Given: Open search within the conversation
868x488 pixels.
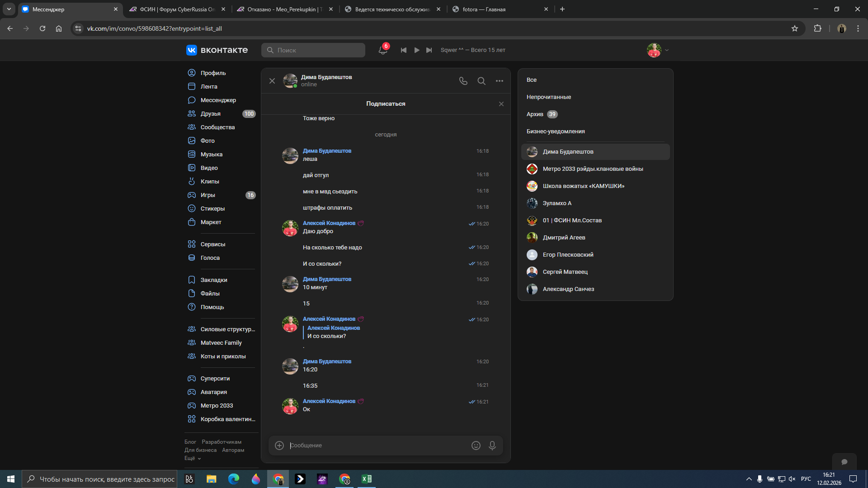Looking at the screenshot, I should pyautogui.click(x=481, y=81).
